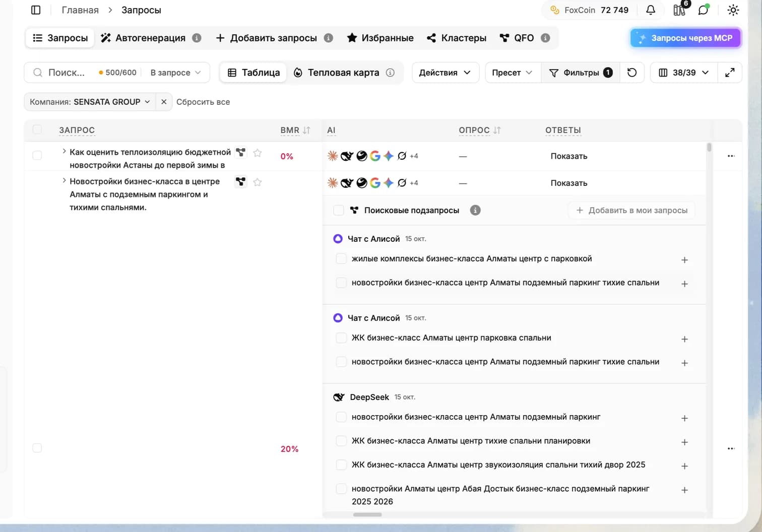Open the knowledge base books icon

[679, 10]
